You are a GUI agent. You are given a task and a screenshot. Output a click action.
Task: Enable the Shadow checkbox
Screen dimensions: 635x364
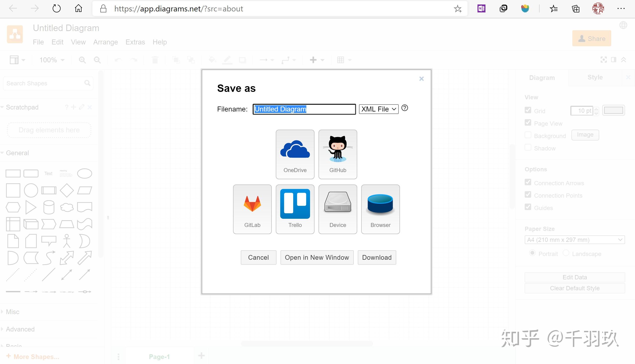pos(528,148)
